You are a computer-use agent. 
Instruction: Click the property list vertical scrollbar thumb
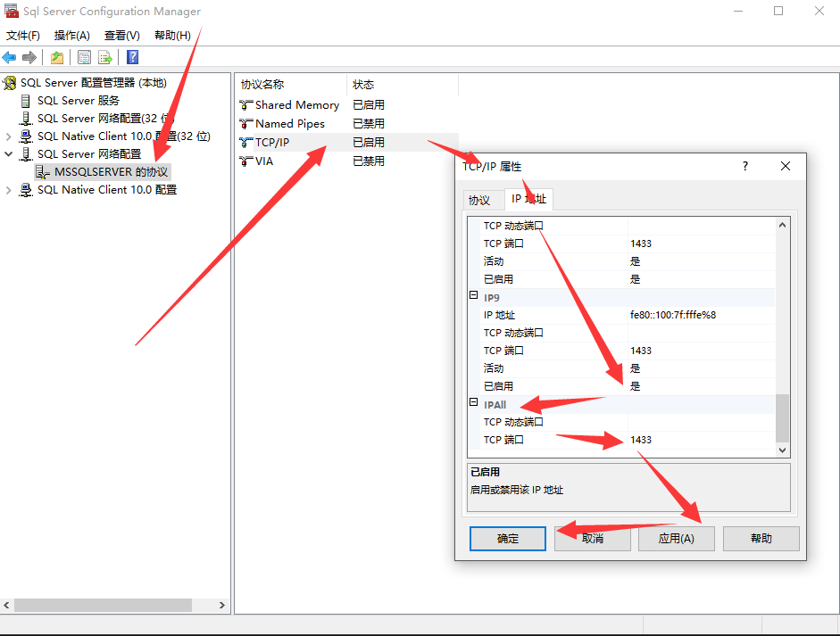tap(782, 418)
